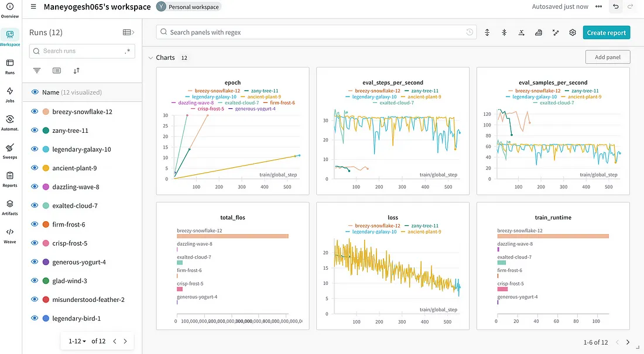Open the Jobs sidebar icon
The height and width of the screenshot is (354, 644).
pyautogui.click(x=10, y=94)
